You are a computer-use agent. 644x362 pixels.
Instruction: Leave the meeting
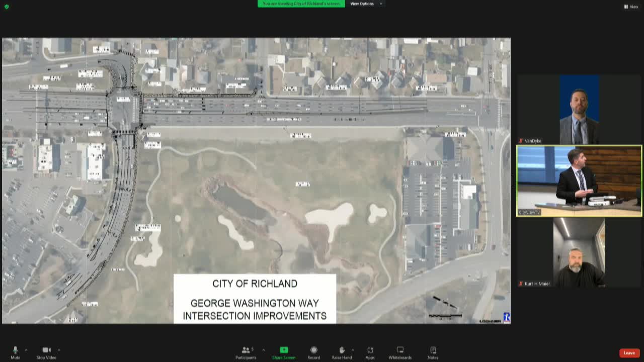[629, 352]
